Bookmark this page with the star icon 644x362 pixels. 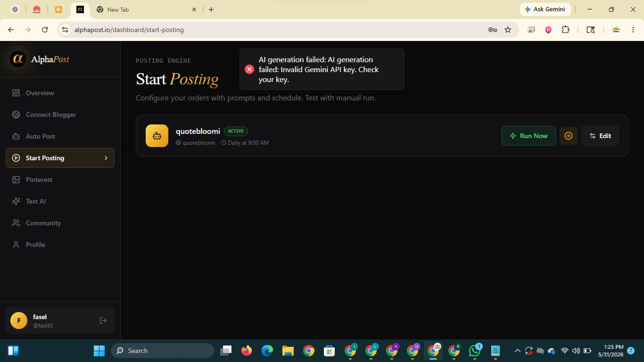[x=508, y=30]
